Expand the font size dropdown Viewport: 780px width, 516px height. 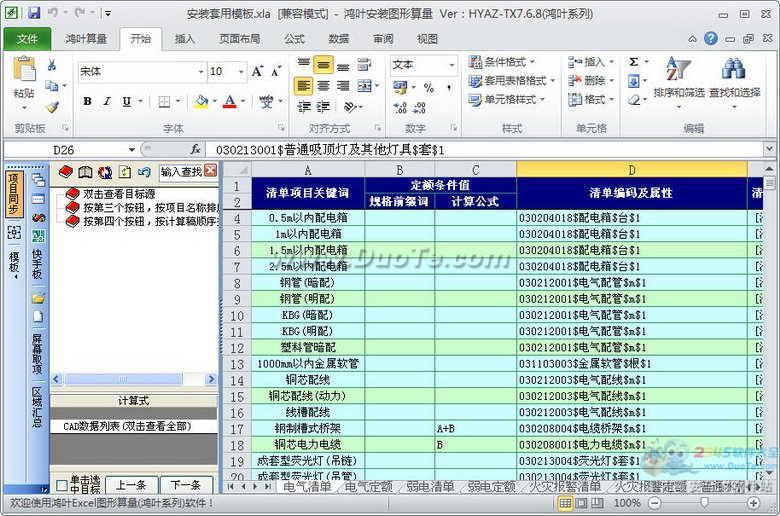coord(240,72)
